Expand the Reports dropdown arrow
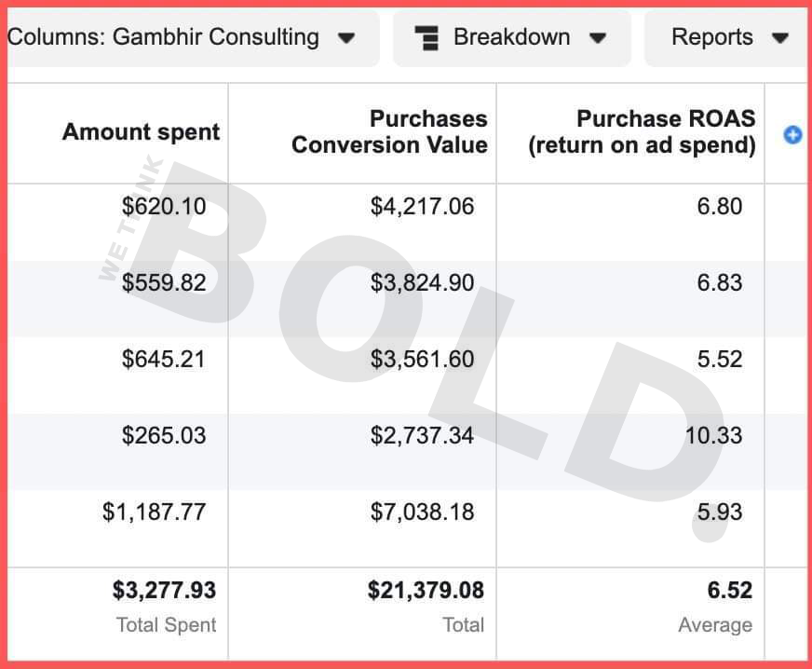 tap(779, 38)
